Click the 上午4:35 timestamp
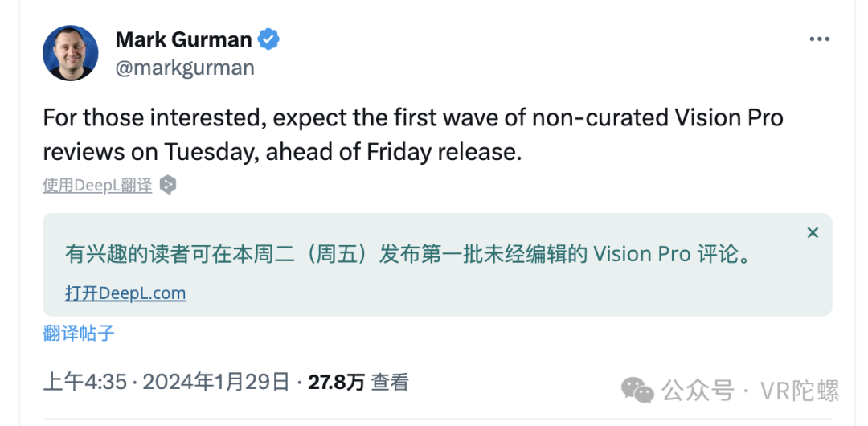The width and height of the screenshot is (868, 426). [x=85, y=383]
